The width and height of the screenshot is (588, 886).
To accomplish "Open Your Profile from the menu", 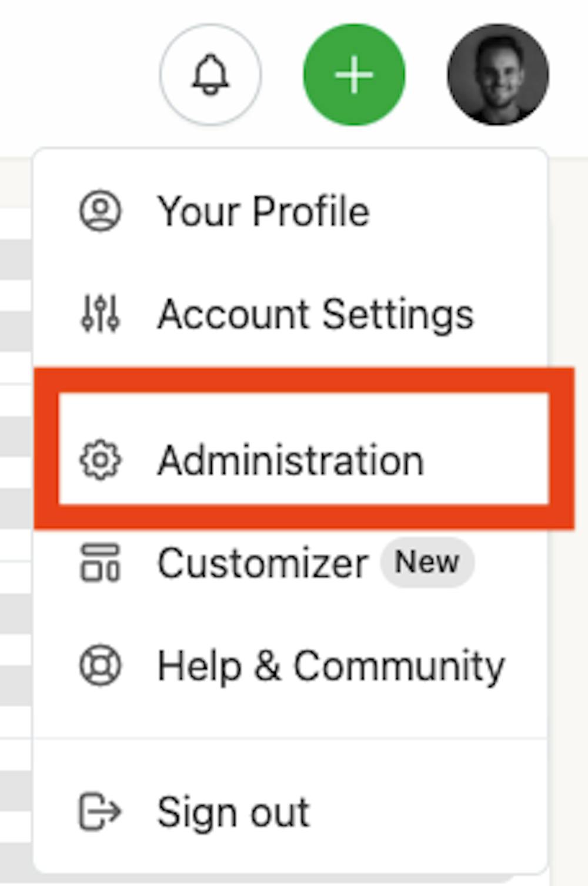I will pos(263,210).
